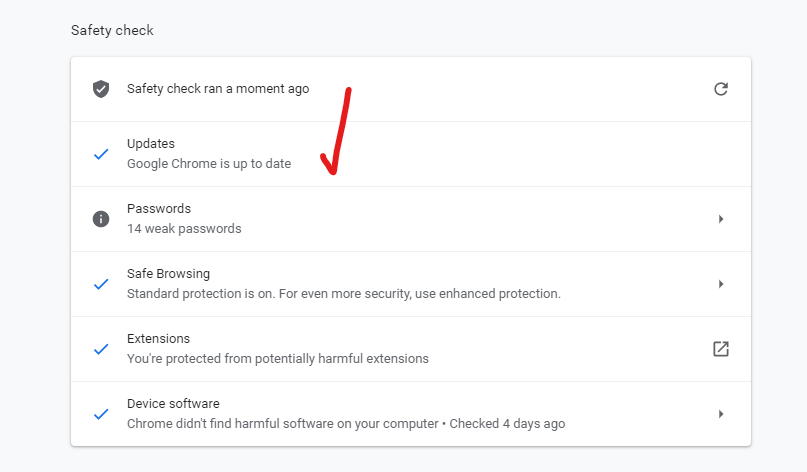Screen dimensions: 807x472
Task: Expand Passwords using its right arrow
Action: coord(721,219)
